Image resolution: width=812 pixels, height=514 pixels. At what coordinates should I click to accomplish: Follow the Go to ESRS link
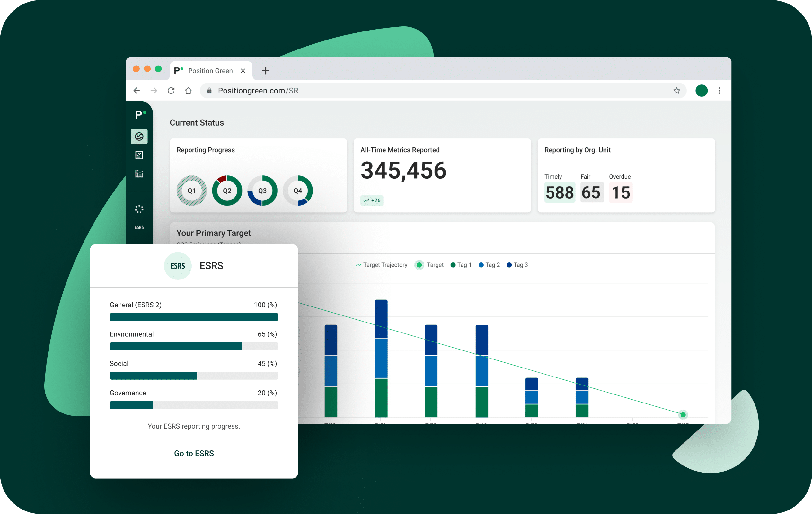[194, 453]
